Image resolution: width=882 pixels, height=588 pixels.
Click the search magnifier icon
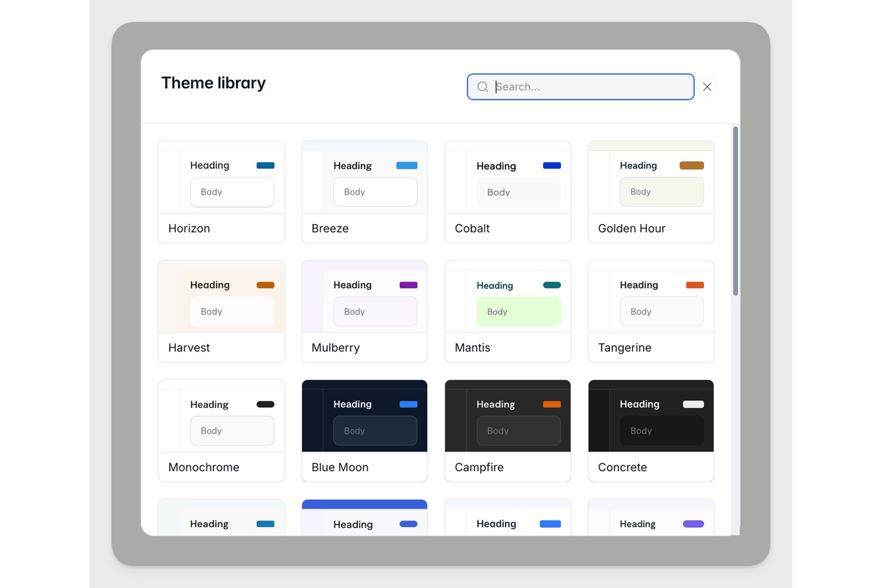[x=483, y=87]
